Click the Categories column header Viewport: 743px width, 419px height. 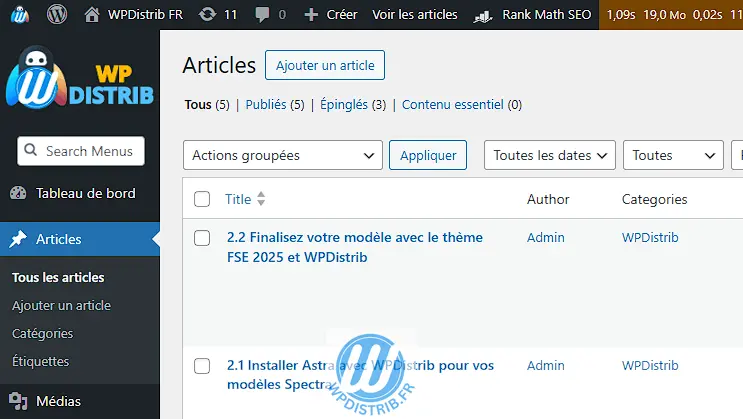(654, 199)
